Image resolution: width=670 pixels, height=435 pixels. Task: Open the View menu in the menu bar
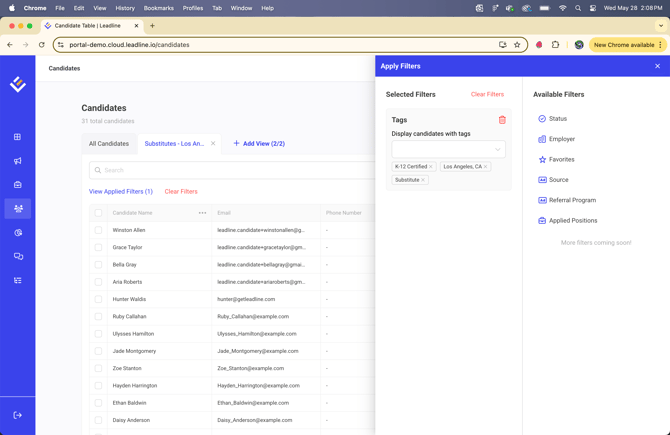(x=100, y=8)
